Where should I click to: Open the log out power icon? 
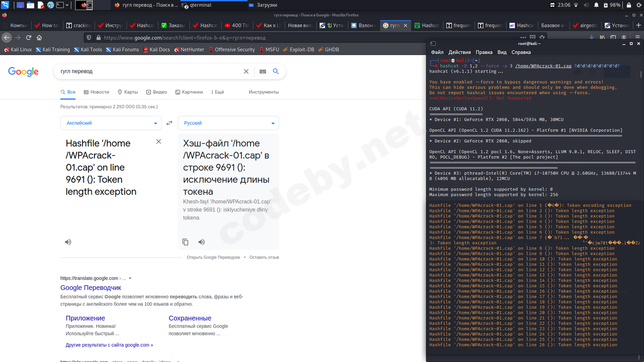coord(639,5)
